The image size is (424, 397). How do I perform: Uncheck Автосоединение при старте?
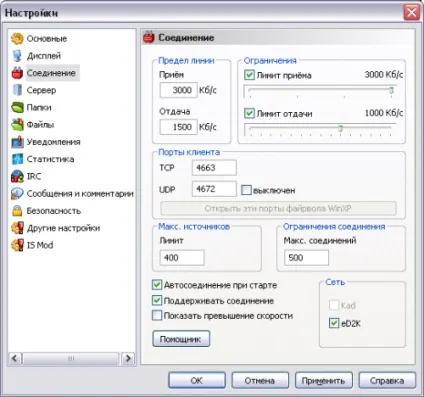157,285
